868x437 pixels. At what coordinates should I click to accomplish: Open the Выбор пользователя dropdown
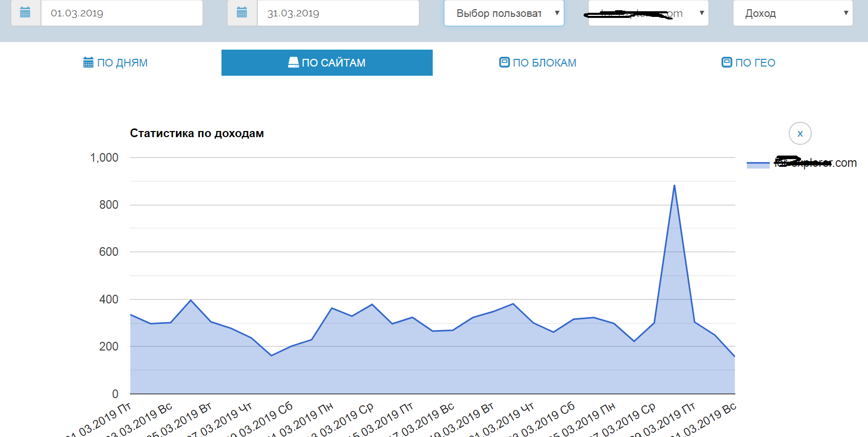coord(504,13)
